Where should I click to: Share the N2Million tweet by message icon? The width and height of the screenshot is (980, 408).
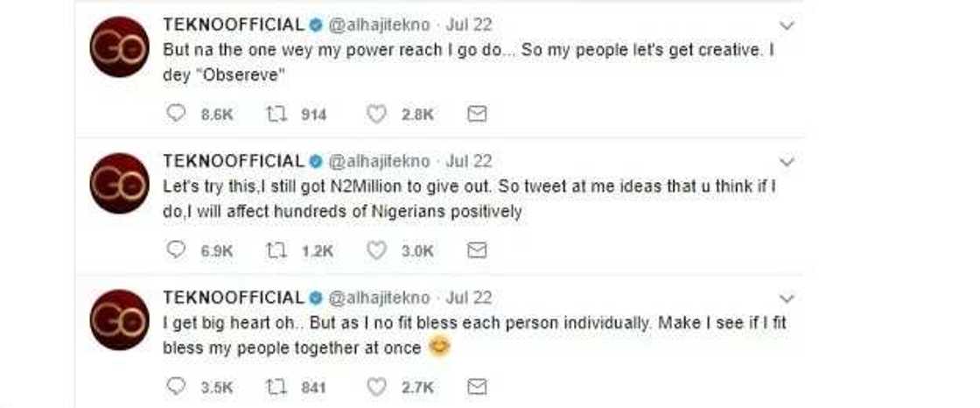477,250
